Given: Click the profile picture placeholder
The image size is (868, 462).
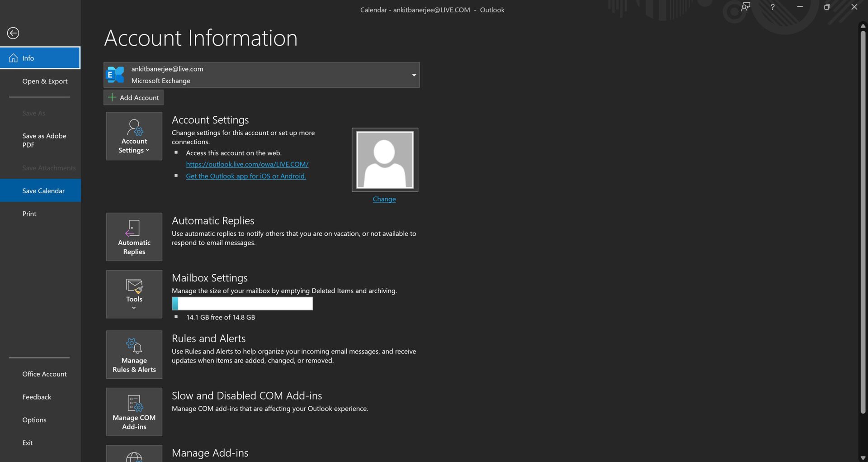Looking at the screenshot, I should coord(385,160).
